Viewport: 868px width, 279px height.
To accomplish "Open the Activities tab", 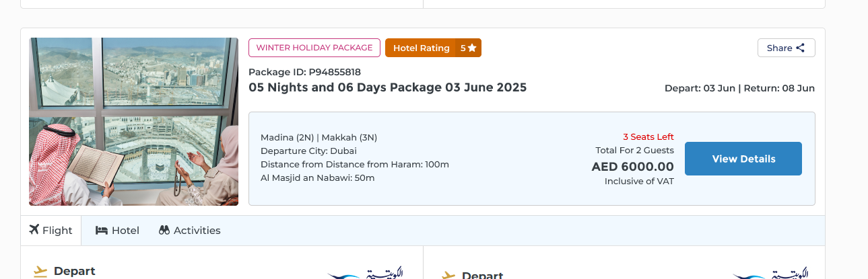I will tap(190, 231).
